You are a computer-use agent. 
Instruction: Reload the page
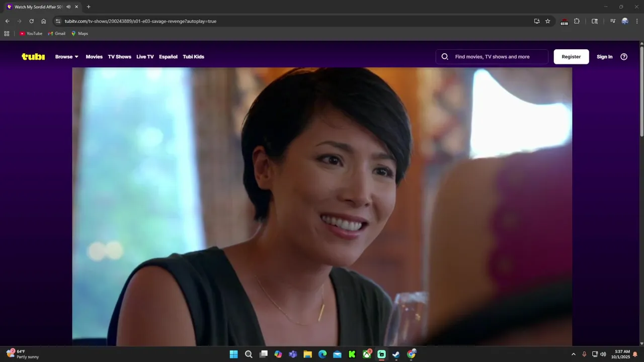click(31, 21)
